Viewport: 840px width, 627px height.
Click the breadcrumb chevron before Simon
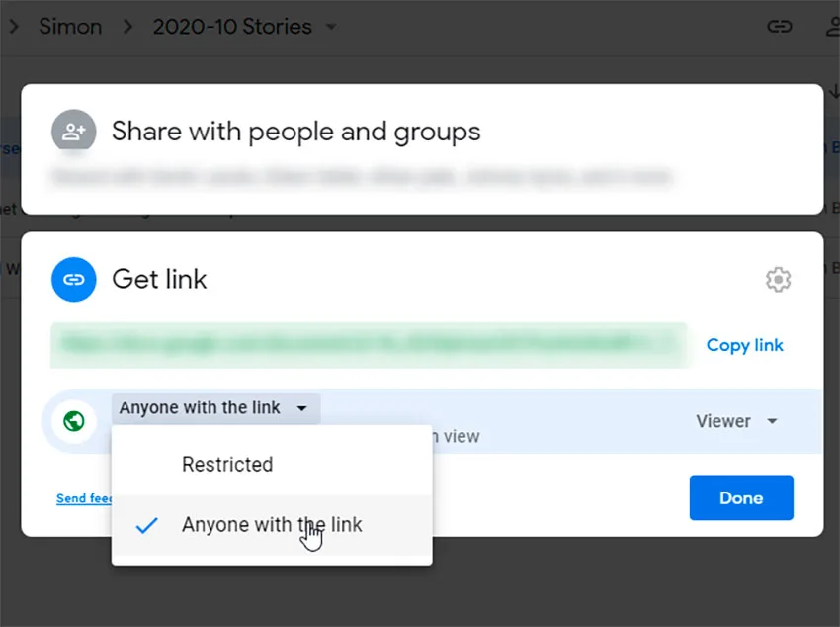coord(15,27)
